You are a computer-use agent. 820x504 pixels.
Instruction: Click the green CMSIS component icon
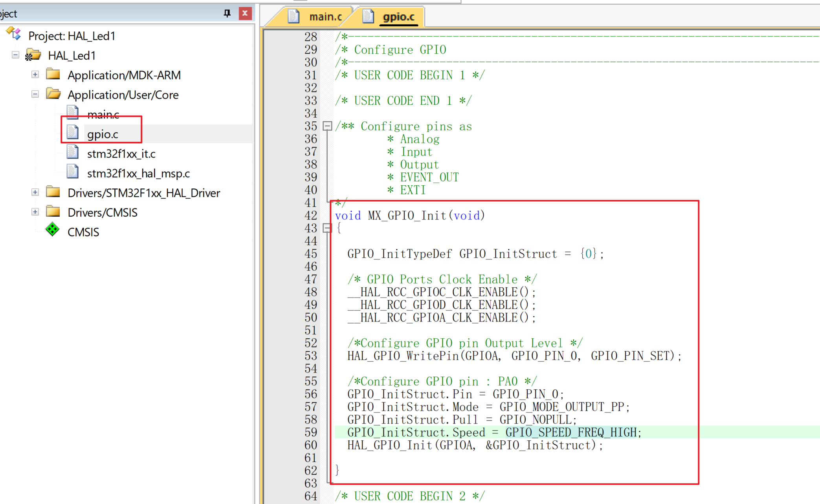click(52, 230)
